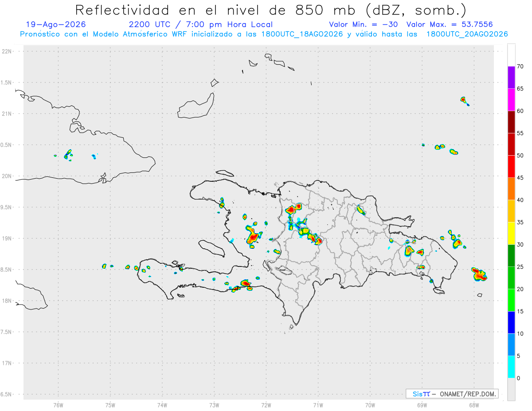The image size is (532, 411).
Task: Click the yellow 30–35 dBZ colorbar swatch
Action: tap(511, 233)
